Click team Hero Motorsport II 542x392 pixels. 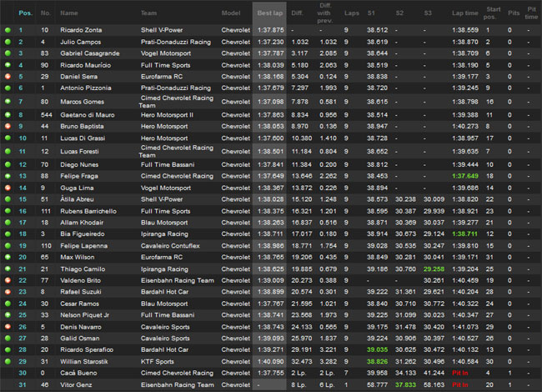pos(167,115)
